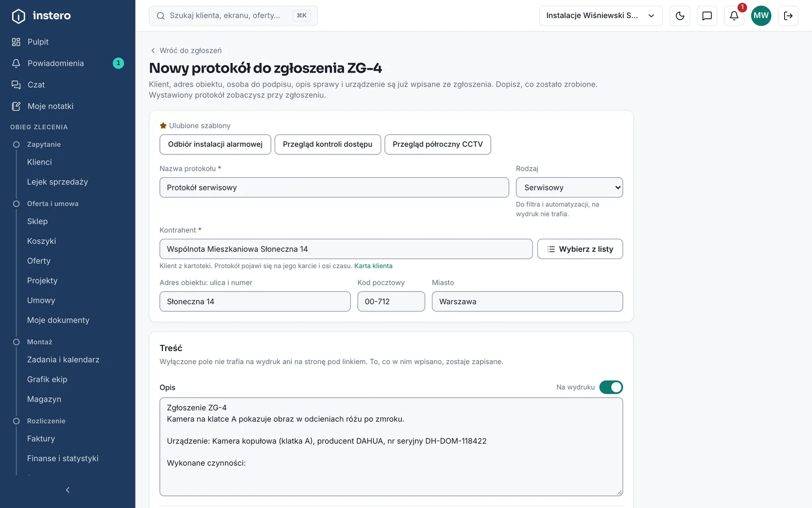Open the Rodzaj Serwisowy dropdown
812x508 pixels.
coord(569,187)
